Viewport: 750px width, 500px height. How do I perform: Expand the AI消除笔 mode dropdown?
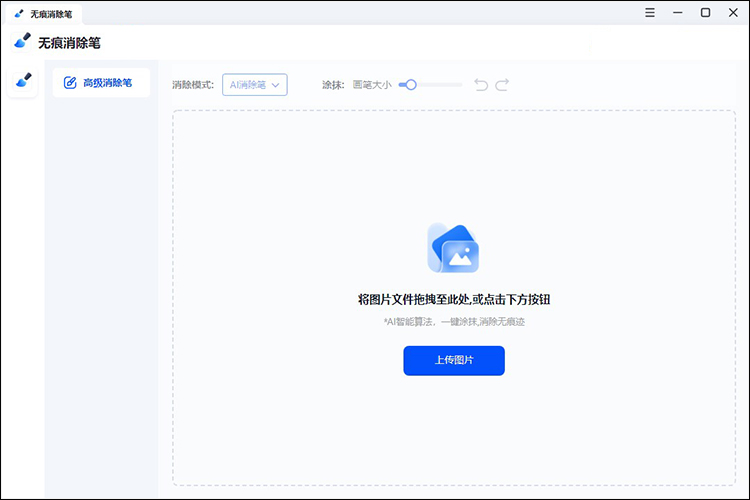[254, 85]
